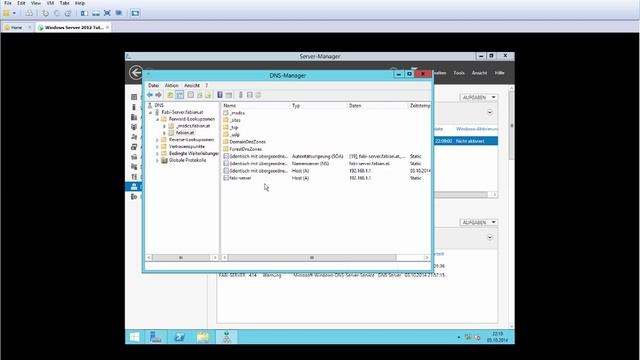The image size is (640, 360).
Task: Open the ? help menu in DNS-Manager
Action: pos(207,85)
